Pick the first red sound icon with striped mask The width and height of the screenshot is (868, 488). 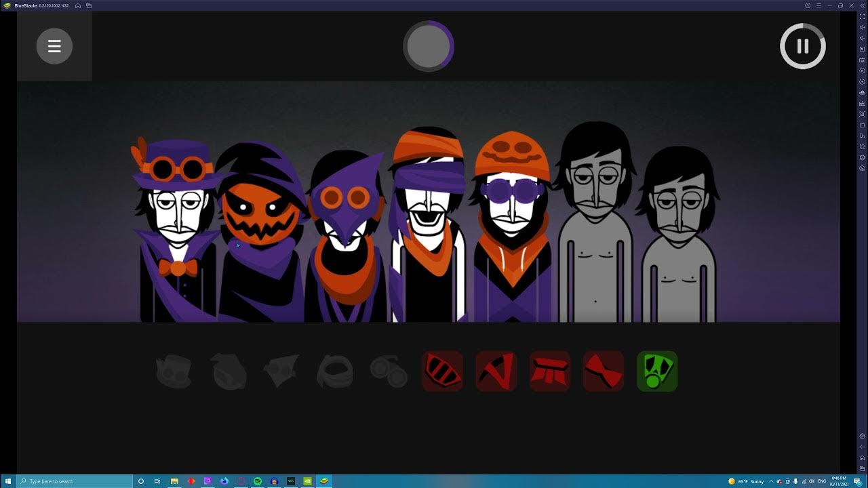(443, 371)
